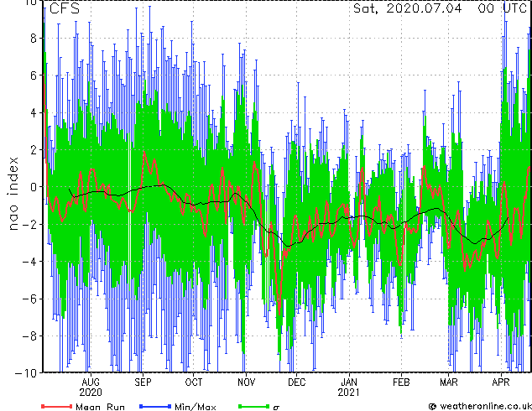
Task: Click the NOV month label
Action: (x=247, y=382)
